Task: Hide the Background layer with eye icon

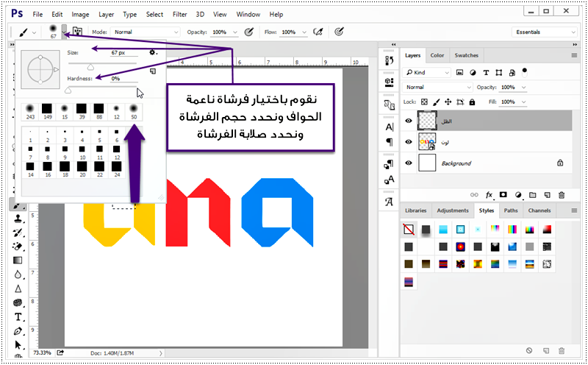Action: (x=409, y=163)
